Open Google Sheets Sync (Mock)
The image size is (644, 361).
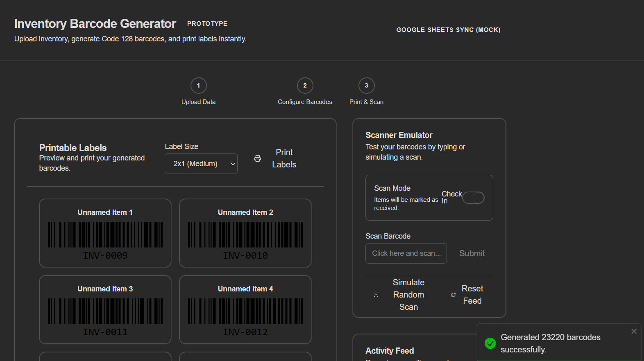click(448, 30)
